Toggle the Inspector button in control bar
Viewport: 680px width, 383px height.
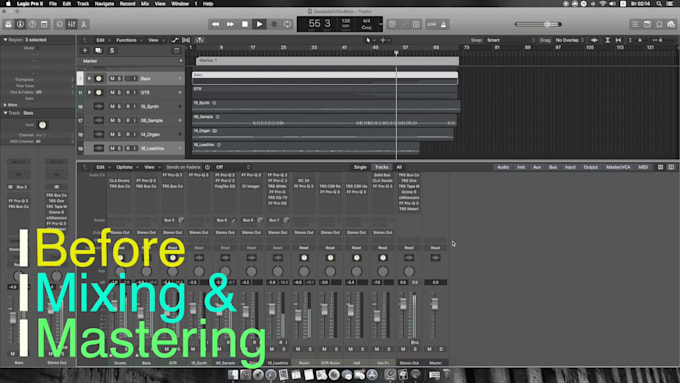(20, 24)
